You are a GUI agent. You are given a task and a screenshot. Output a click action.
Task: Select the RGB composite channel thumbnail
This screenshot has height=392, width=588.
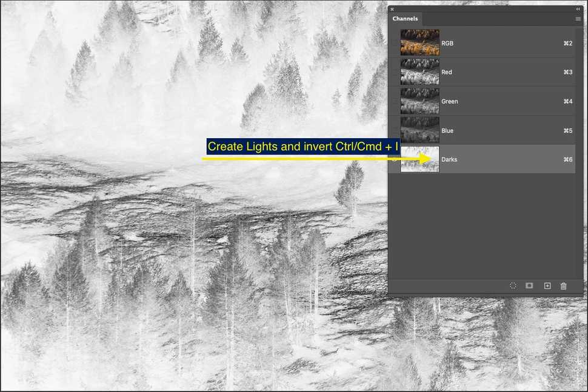click(420, 43)
